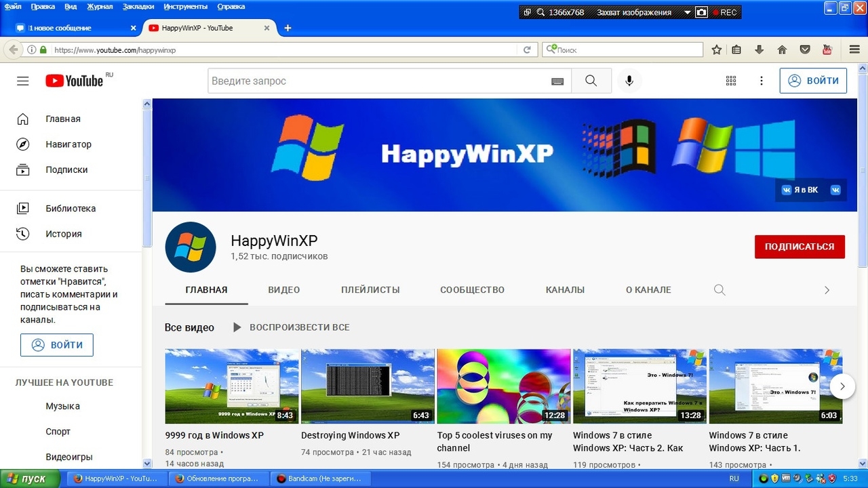The width and height of the screenshot is (868, 488).
Task: Open the Top 5 coolest viruses thumbnail
Action: click(x=503, y=386)
